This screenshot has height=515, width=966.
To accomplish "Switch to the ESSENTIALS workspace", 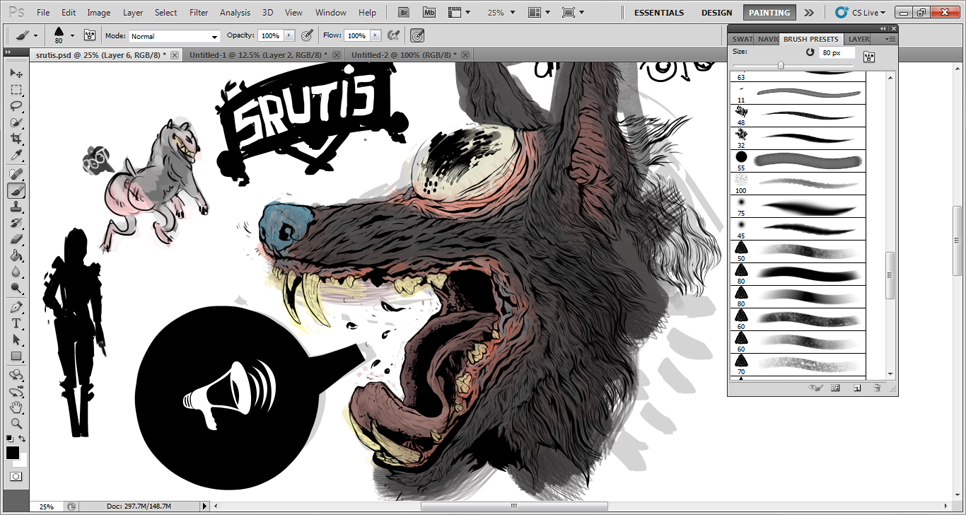I will pos(659,13).
